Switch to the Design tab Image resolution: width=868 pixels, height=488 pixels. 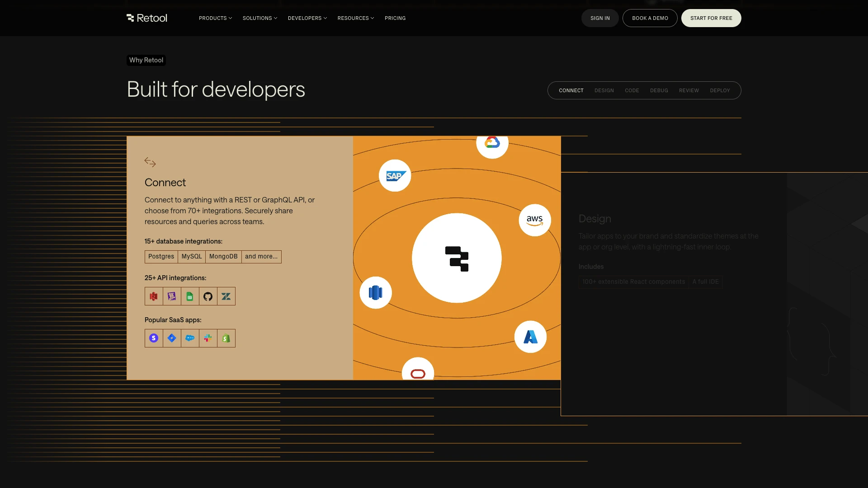pos(604,90)
